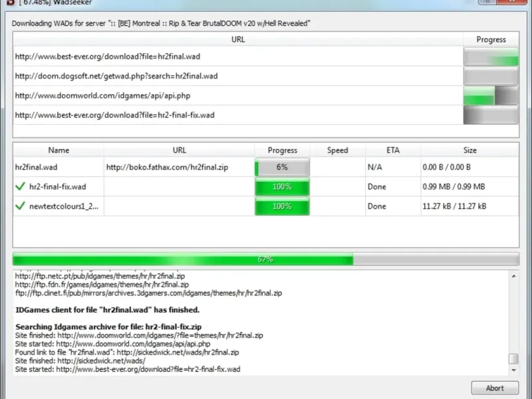Click the ftp.fdn.fr hr2final.zip log line

click(102, 285)
